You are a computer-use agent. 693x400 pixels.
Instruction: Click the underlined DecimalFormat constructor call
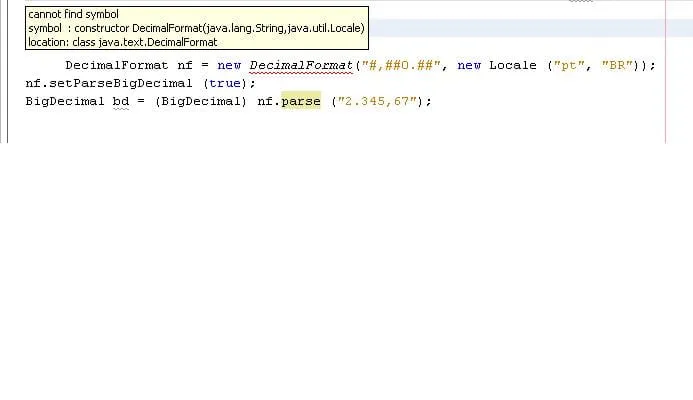pos(301,65)
